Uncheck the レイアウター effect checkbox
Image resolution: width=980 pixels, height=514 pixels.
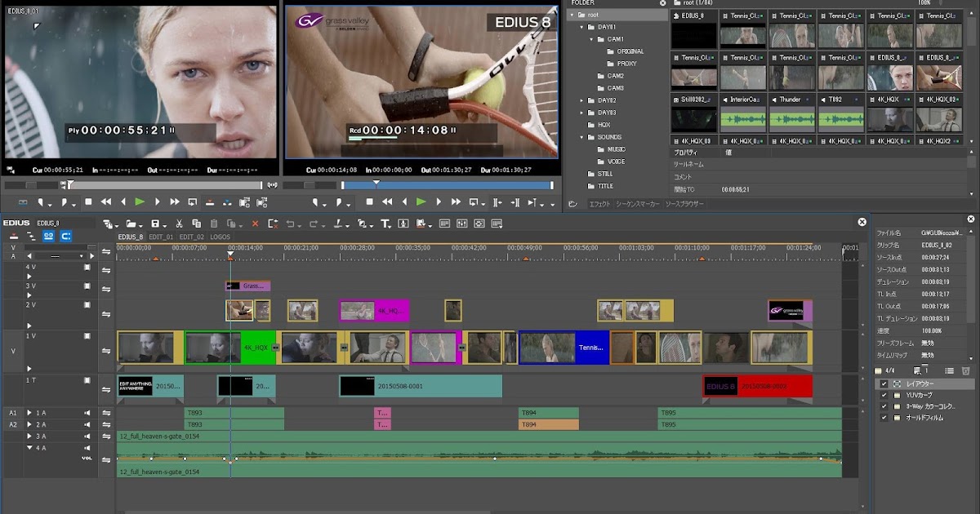pos(884,383)
